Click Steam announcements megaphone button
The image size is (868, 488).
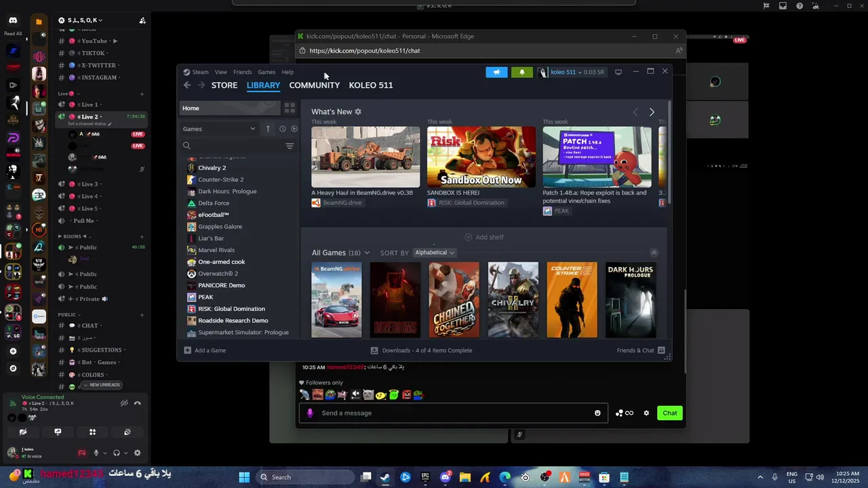point(496,72)
